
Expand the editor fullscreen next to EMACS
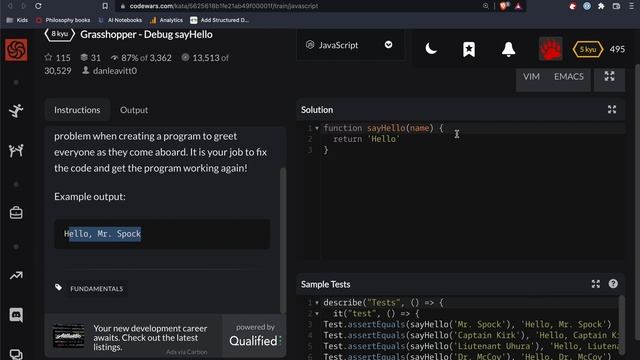point(609,76)
